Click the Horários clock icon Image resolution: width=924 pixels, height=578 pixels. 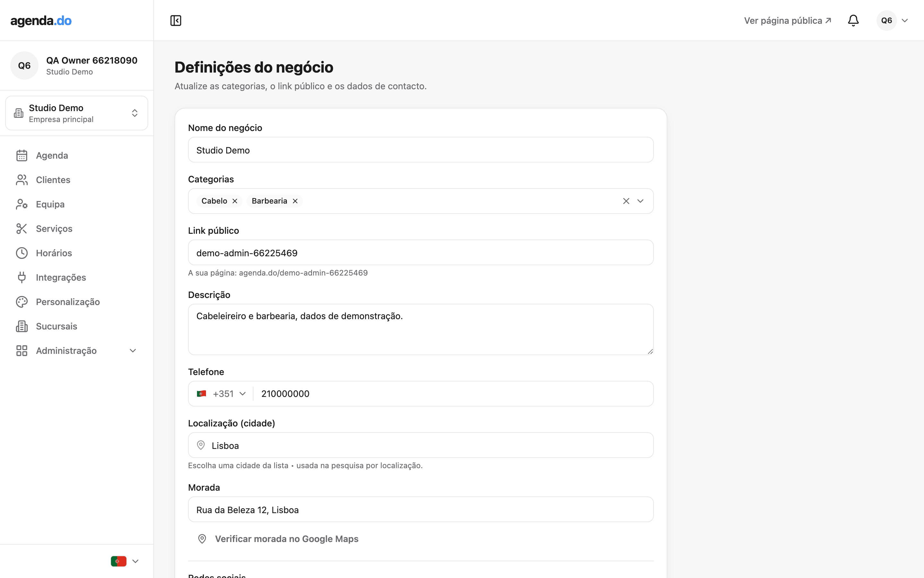click(22, 253)
